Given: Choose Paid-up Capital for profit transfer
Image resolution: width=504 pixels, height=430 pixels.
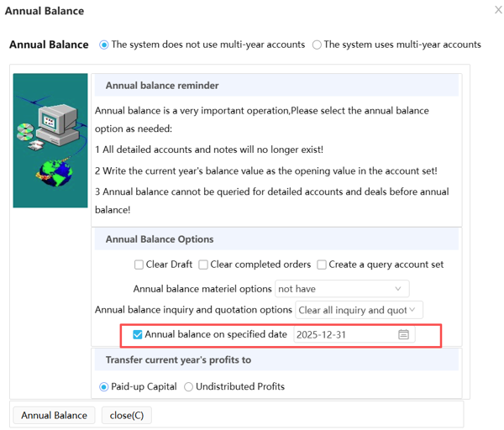Looking at the screenshot, I should click(x=104, y=387).
